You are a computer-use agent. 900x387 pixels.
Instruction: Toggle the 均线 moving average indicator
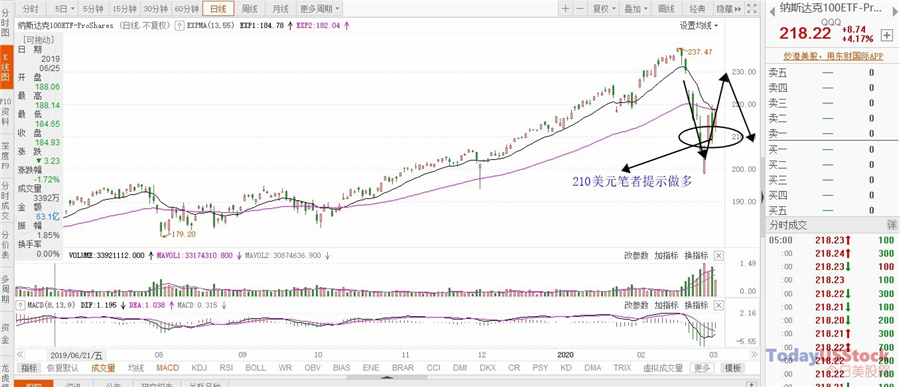(136, 368)
